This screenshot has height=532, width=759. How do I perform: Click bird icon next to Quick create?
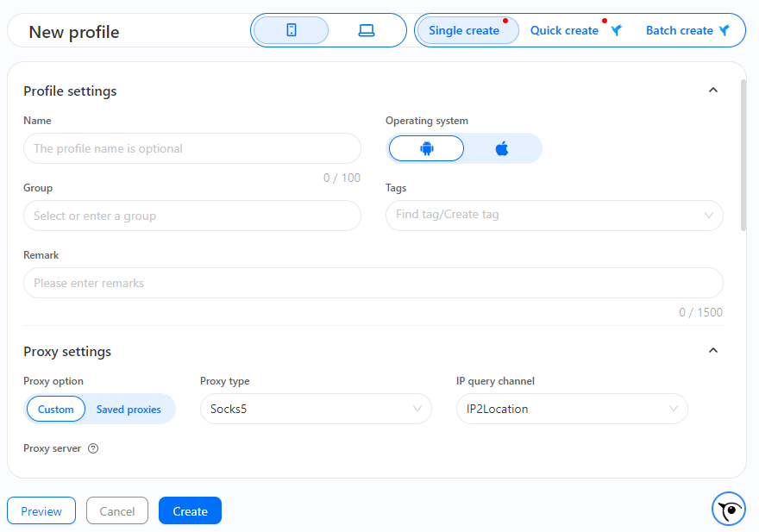[616, 30]
